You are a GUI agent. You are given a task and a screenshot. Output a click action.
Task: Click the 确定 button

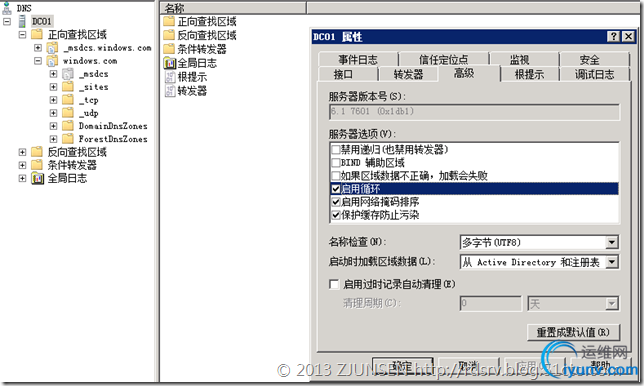[402, 365]
